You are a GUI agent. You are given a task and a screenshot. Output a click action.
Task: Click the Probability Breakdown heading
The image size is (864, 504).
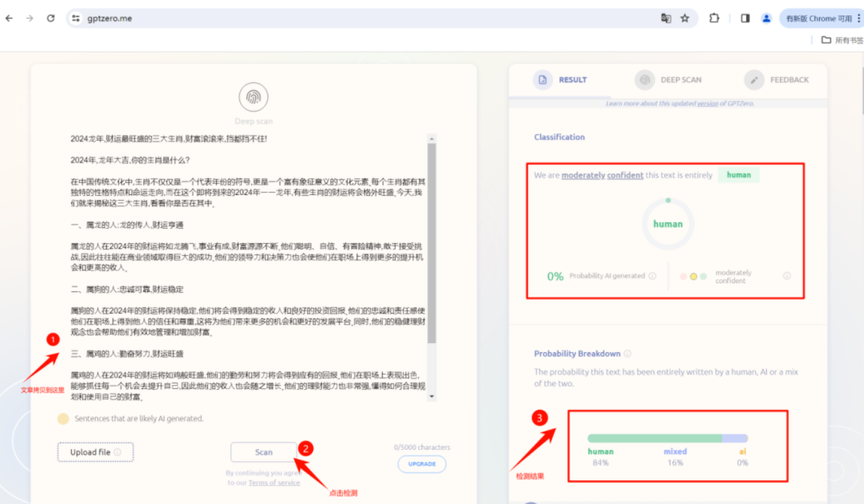point(577,354)
